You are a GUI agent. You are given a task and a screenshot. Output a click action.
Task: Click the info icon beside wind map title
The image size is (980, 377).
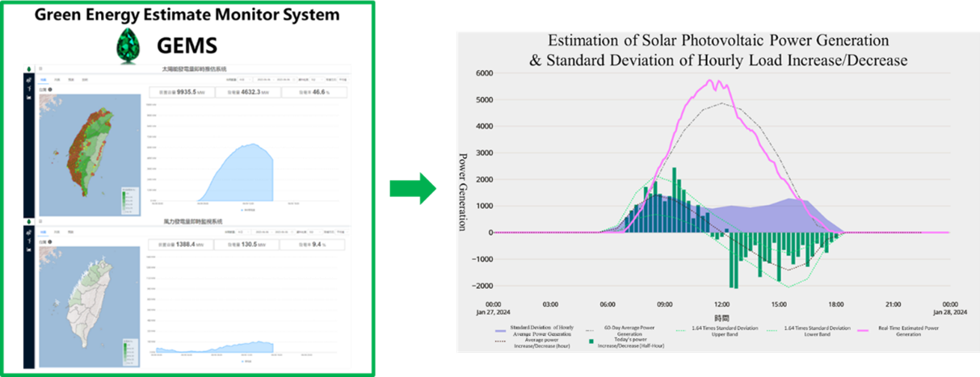point(51,242)
